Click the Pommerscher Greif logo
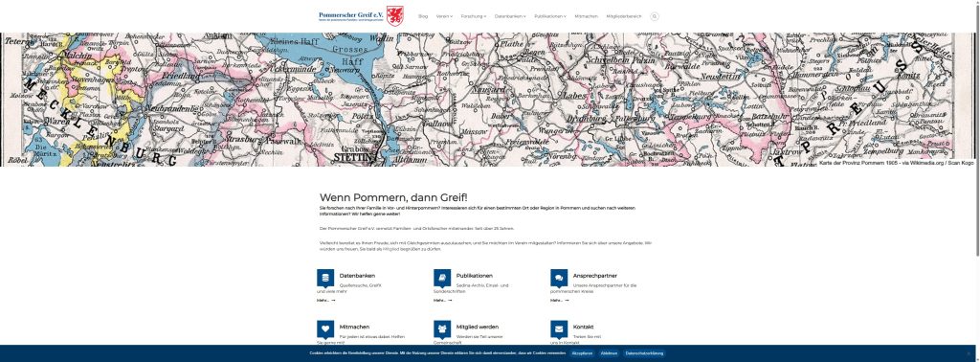The image size is (980, 362). [x=361, y=16]
